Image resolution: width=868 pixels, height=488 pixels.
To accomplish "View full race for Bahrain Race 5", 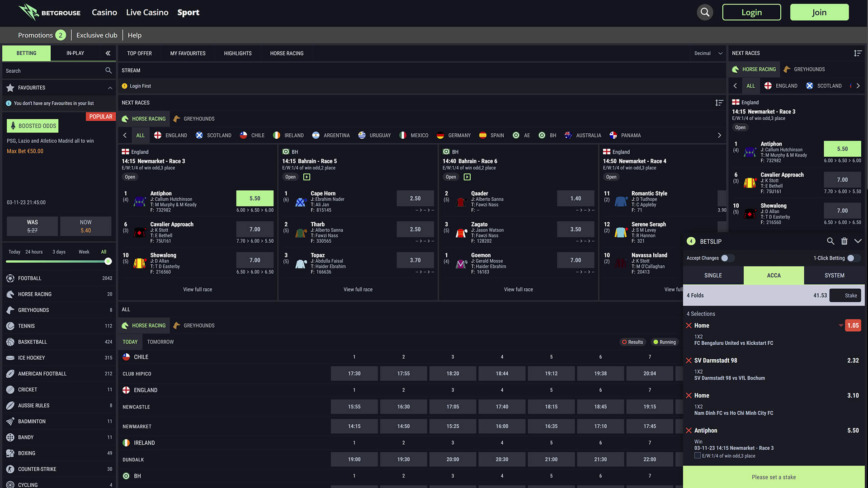I will click(x=358, y=290).
